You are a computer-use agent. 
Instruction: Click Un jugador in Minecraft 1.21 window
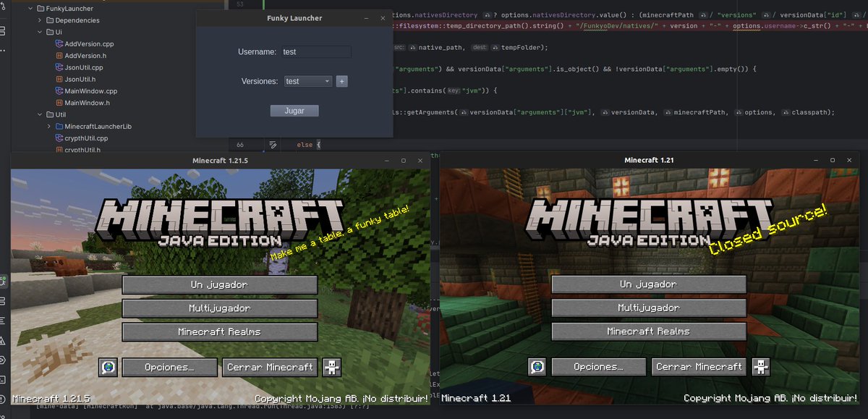pyautogui.click(x=649, y=284)
